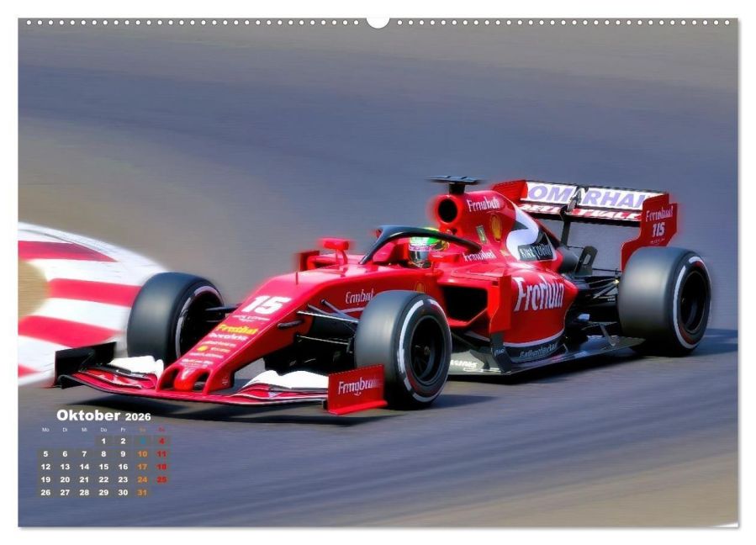This screenshot has width=756, height=545.
Task: Select the "Di" weekday header
Action: coord(65,430)
